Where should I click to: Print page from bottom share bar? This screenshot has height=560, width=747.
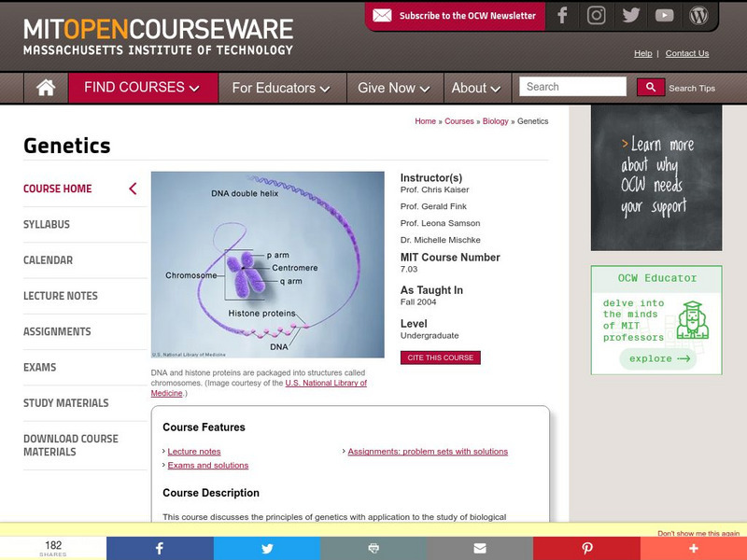click(373, 548)
